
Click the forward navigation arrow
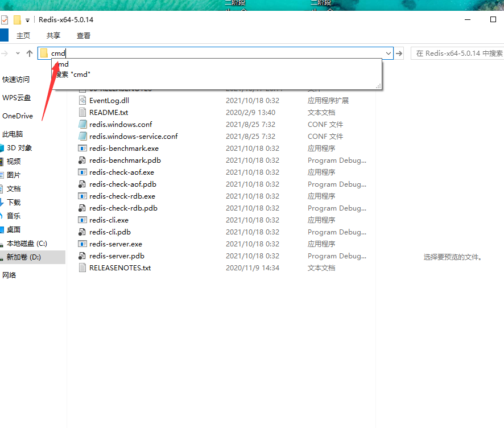coord(4,53)
